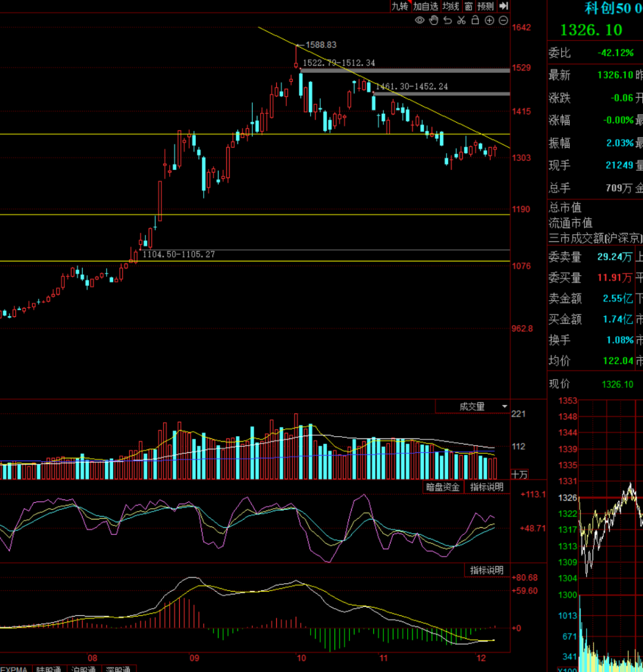Select the 沪股通 tab at bottom
Viewport: 643px width, 672px height.
coord(84,670)
